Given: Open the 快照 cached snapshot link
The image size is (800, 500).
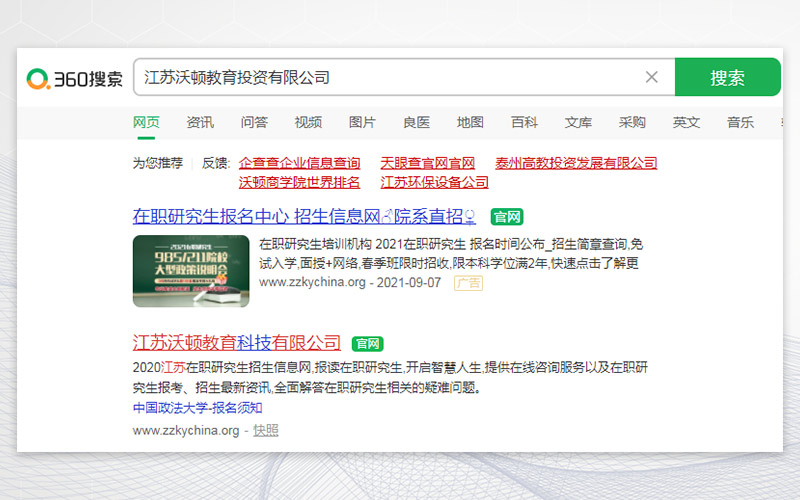Looking at the screenshot, I should tap(266, 430).
